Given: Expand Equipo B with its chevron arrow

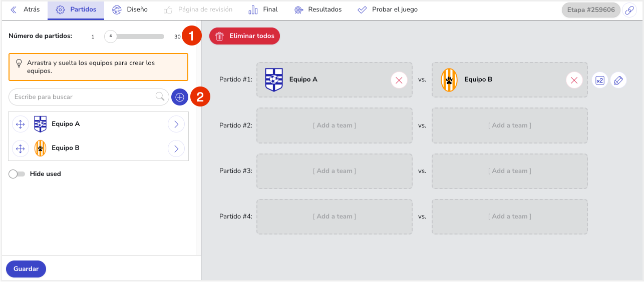Looking at the screenshot, I should pos(176,148).
